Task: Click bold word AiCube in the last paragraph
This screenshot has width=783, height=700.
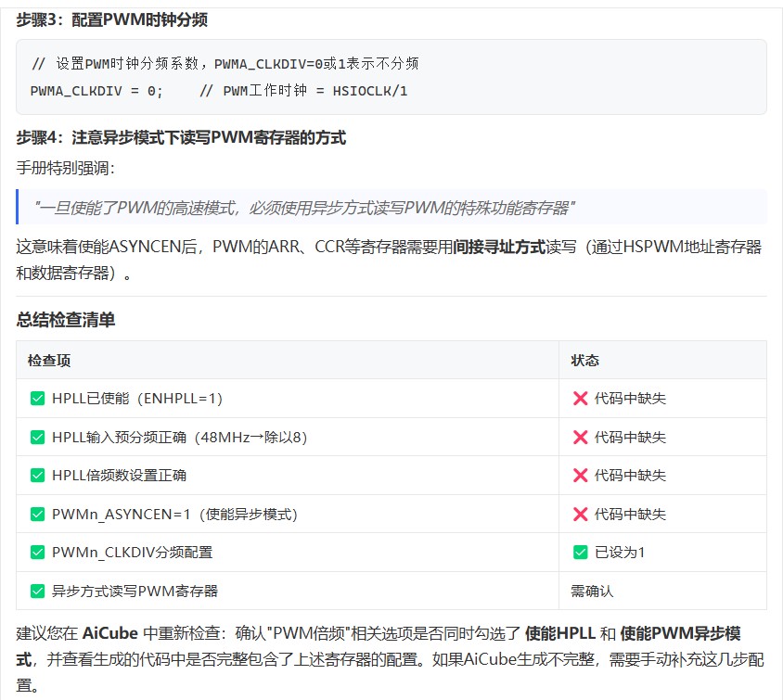Action: 109,633
